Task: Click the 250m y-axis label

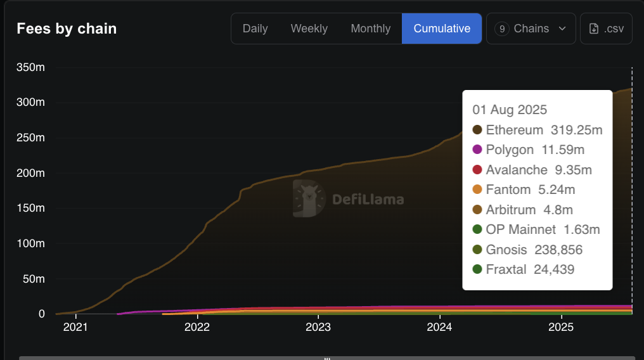Action: (30, 138)
